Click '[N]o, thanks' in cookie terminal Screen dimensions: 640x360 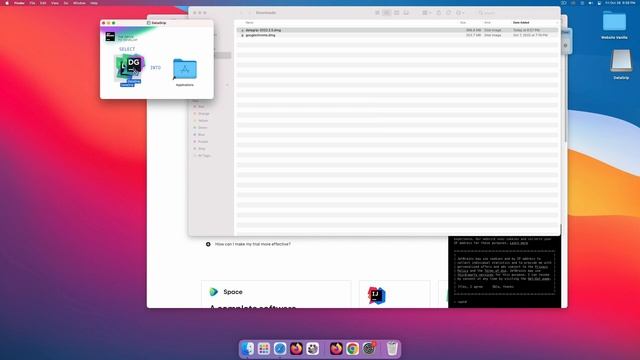(503, 287)
